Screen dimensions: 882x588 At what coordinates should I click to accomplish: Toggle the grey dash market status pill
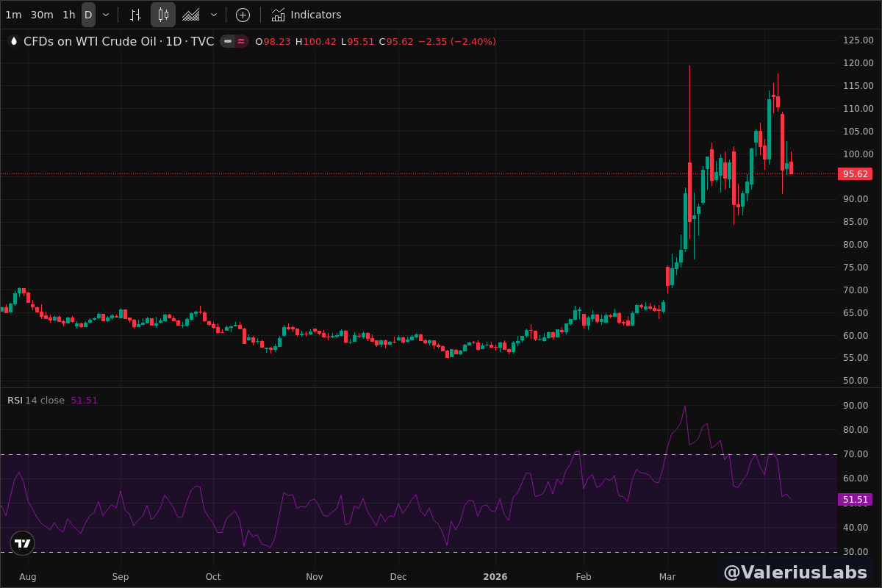click(x=228, y=42)
